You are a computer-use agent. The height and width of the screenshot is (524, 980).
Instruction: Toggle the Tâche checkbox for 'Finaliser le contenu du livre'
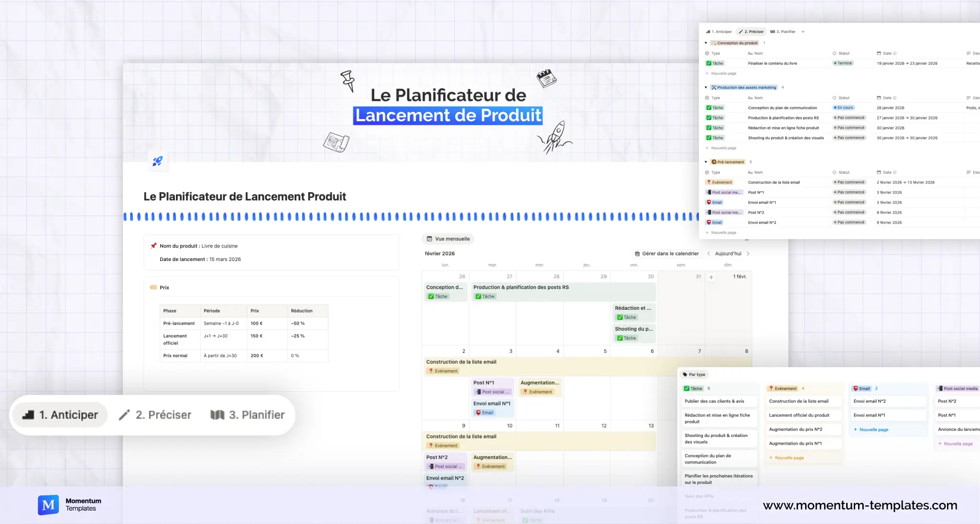710,63
